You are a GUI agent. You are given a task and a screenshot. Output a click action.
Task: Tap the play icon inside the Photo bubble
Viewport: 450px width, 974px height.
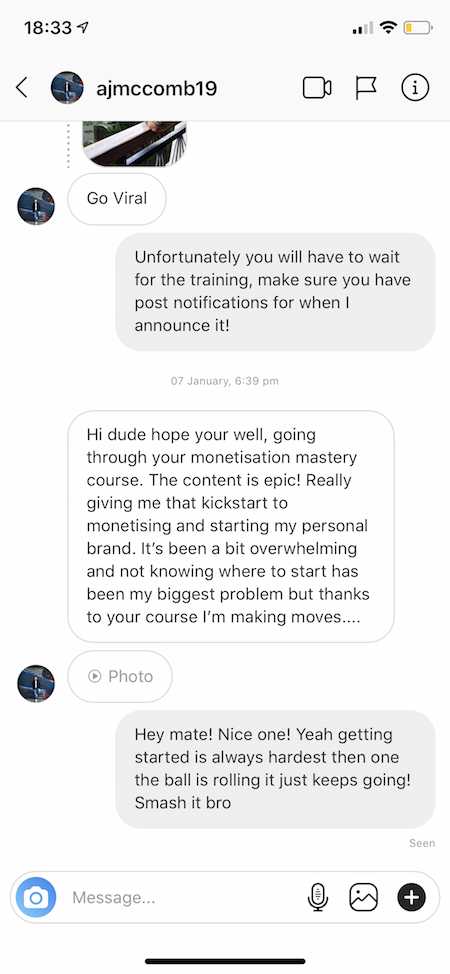point(94,676)
